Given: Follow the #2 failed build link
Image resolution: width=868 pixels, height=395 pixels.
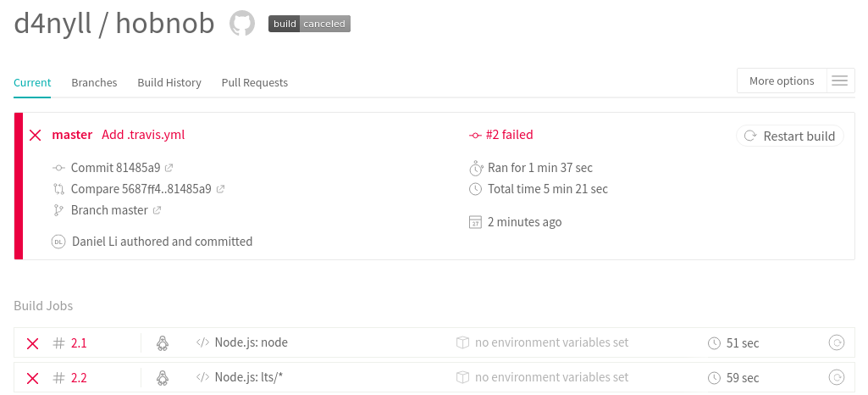Looking at the screenshot, I should 509,135.
